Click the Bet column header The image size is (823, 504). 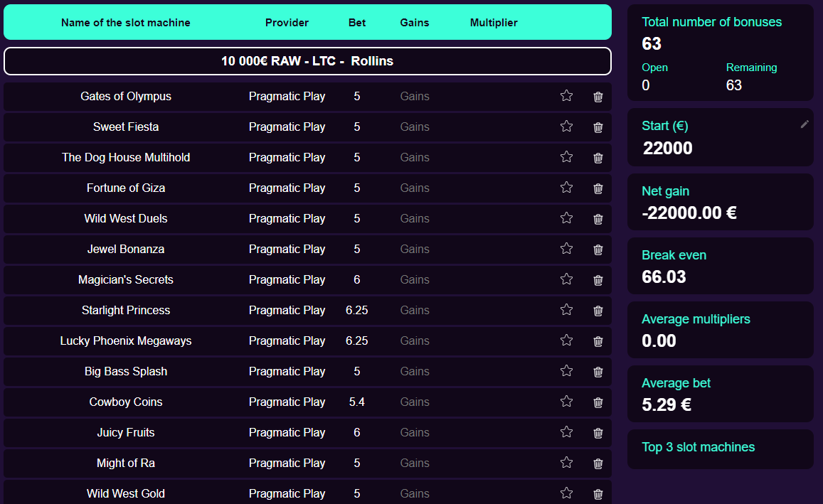[357, 23]
